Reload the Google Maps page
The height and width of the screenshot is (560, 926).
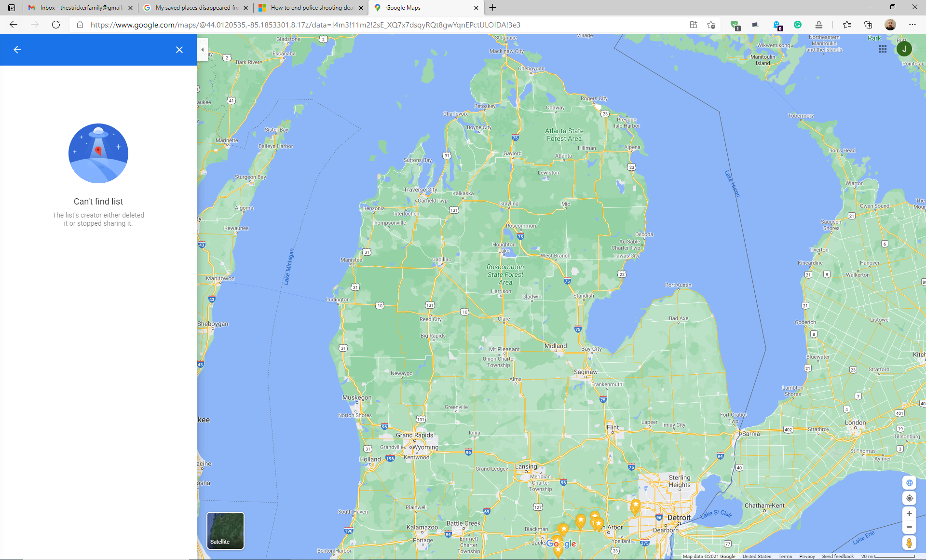(x=56, y=25)
